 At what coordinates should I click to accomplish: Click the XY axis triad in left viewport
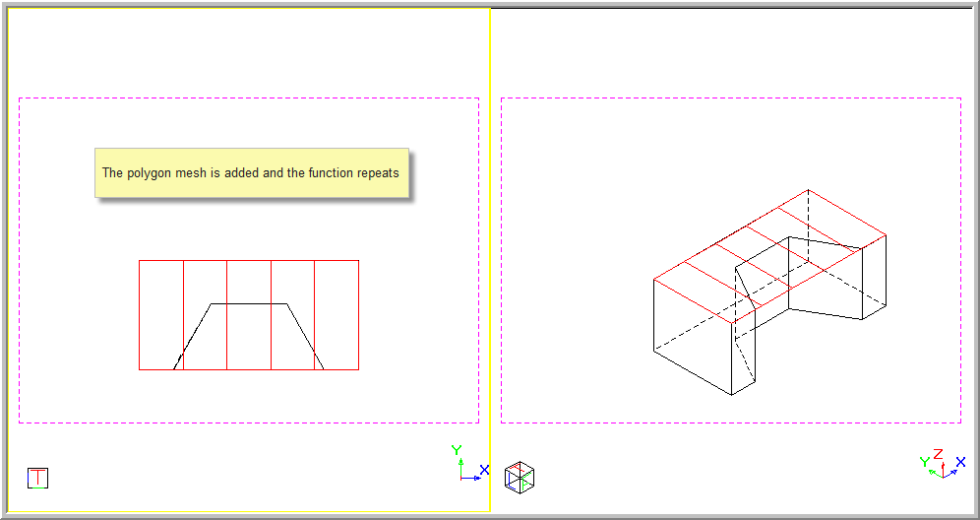(x=468, y=466)
